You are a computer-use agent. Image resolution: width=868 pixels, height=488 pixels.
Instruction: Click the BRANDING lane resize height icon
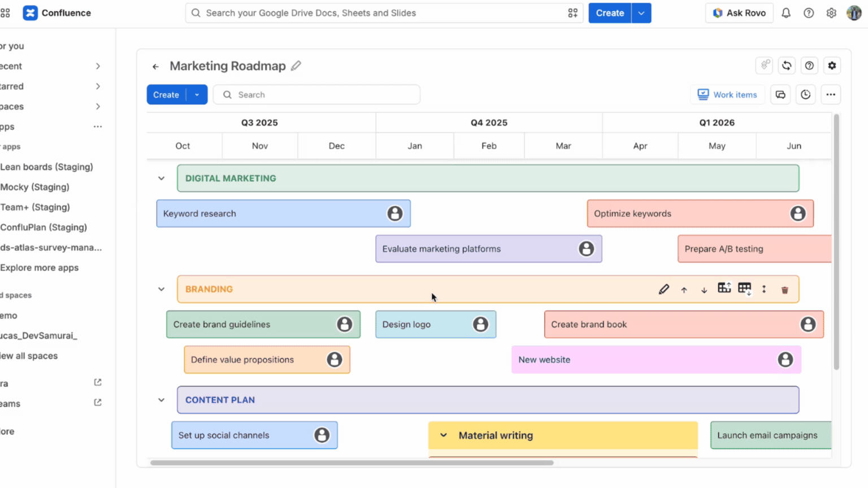coord(764,289)
